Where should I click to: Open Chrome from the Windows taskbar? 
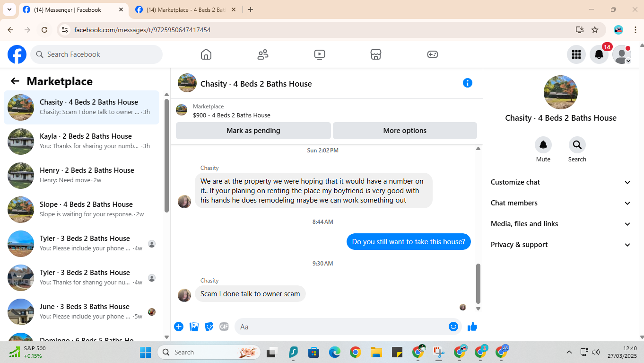coord(356,352)
